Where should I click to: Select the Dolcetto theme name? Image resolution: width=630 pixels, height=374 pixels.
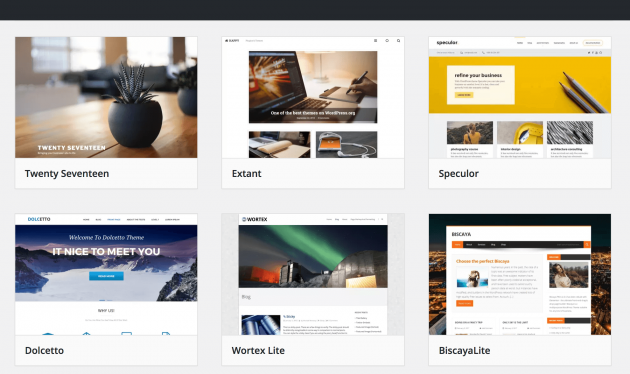tap(44, 350)
